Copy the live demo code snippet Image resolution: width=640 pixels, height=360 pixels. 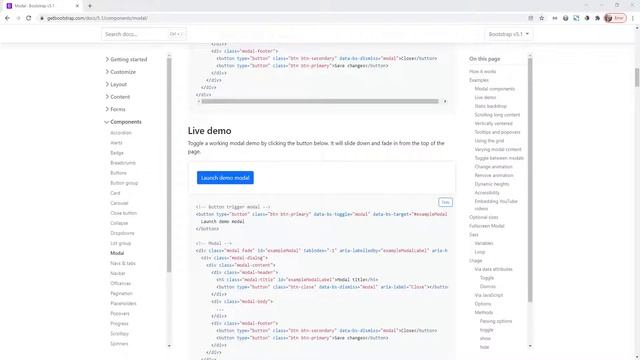445,202
